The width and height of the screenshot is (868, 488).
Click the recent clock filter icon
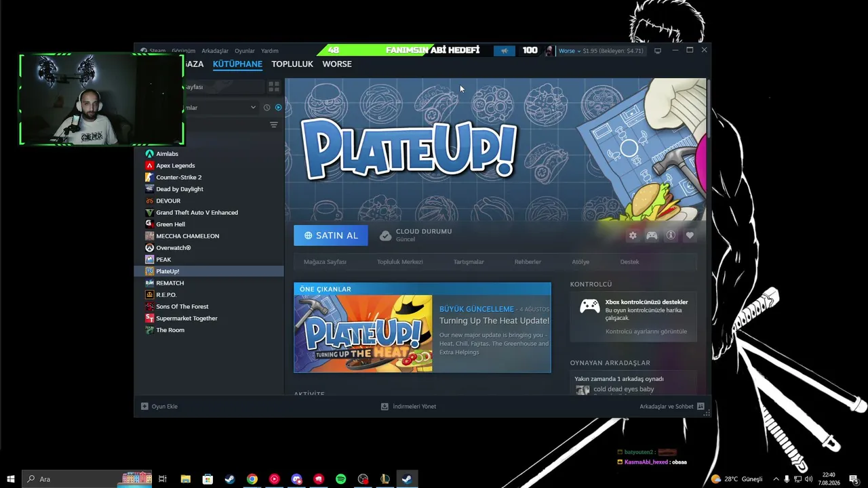267,107
